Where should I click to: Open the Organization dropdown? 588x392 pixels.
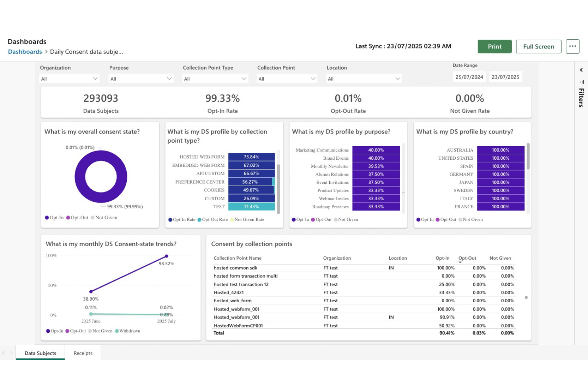69,79
